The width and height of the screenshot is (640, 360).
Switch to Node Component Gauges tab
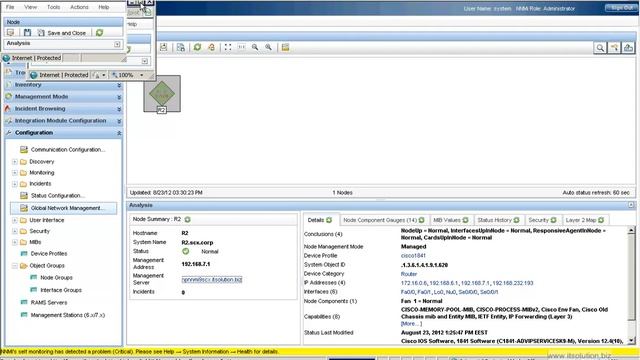(383, 220)
